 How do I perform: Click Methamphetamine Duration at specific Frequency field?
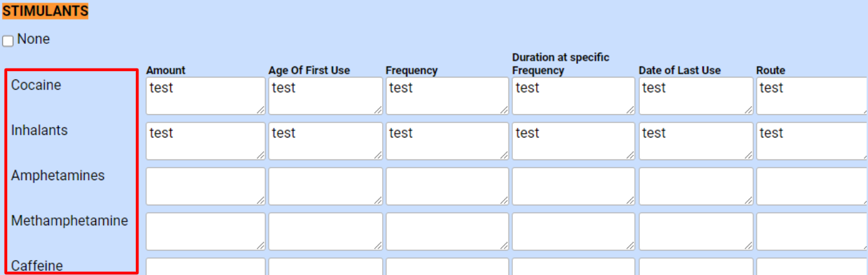574,231
